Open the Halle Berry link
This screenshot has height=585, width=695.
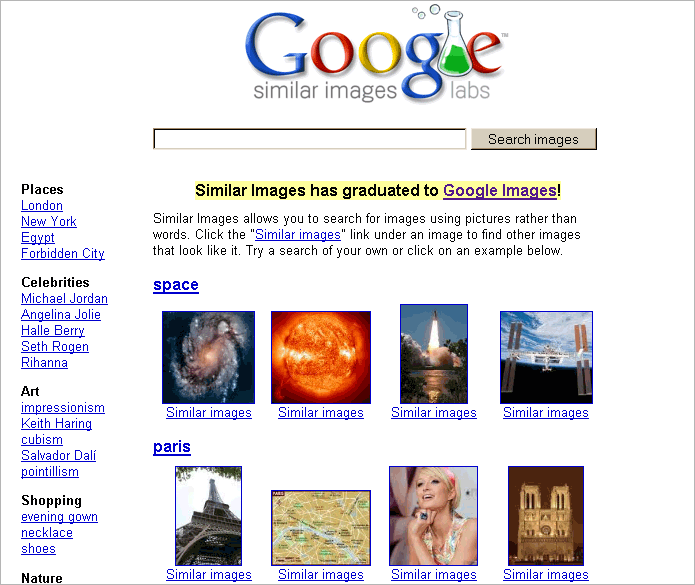[53, 331]
